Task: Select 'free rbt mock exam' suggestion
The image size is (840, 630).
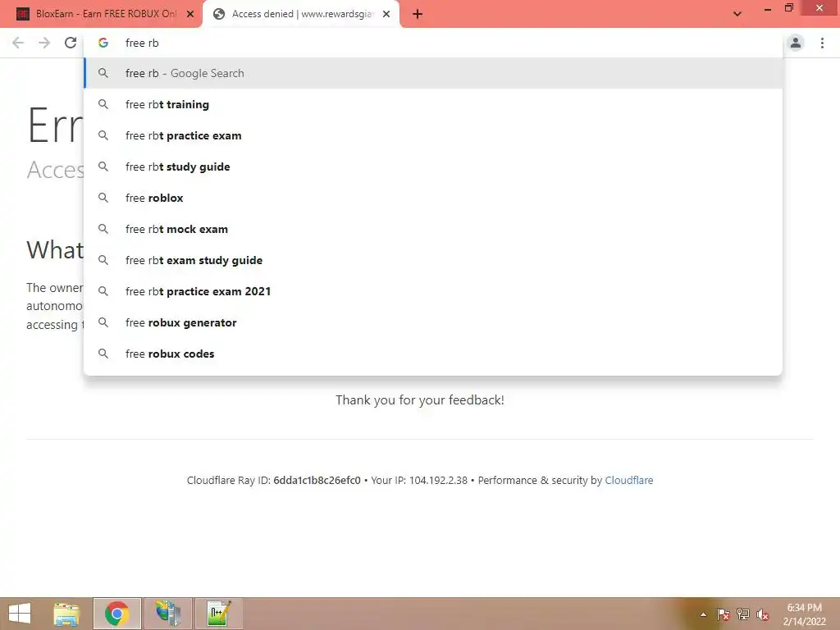Action: click(x=433, y=229)
